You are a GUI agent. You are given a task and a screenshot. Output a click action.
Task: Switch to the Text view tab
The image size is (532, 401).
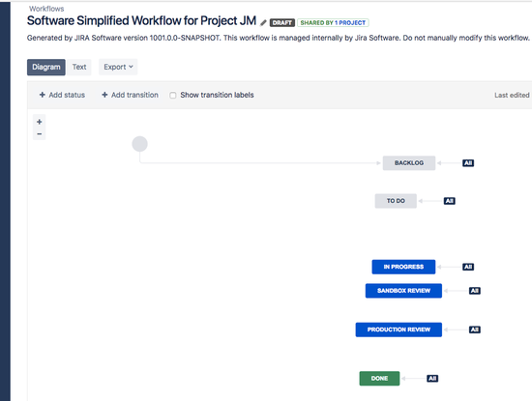79,67
